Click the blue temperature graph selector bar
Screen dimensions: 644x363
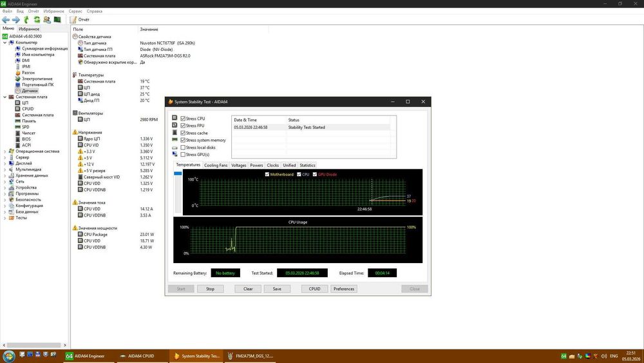178,173
